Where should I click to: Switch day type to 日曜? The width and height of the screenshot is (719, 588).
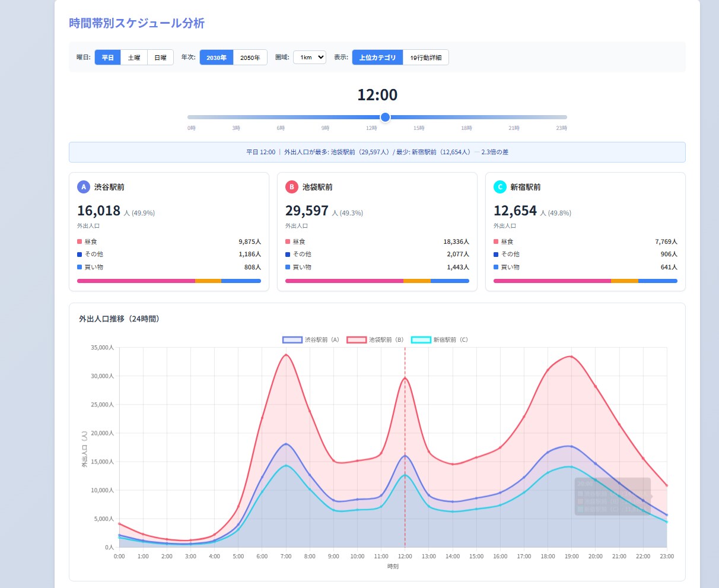(160, 58)
